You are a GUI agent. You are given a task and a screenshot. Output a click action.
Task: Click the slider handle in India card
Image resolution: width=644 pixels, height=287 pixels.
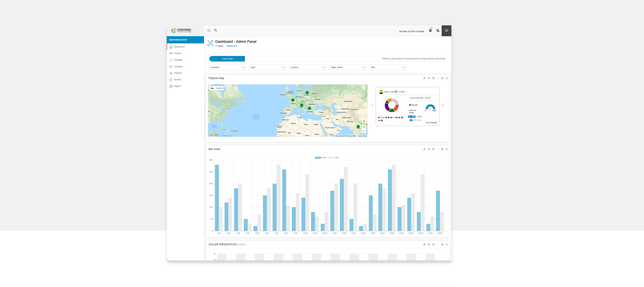tap(411, 120)
